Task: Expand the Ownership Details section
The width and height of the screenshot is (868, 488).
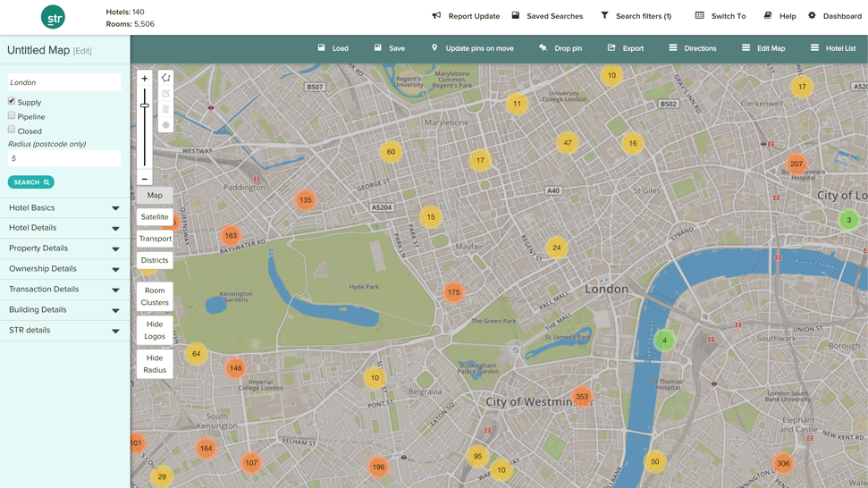Action: 64,269
